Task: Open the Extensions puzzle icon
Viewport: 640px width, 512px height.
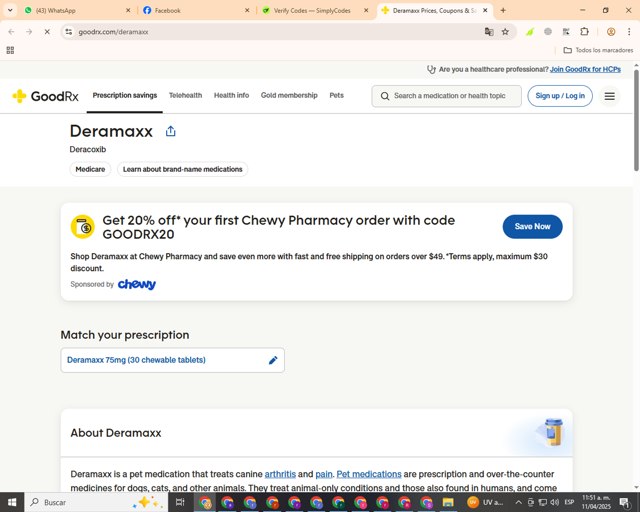Action: coord(584,31)
